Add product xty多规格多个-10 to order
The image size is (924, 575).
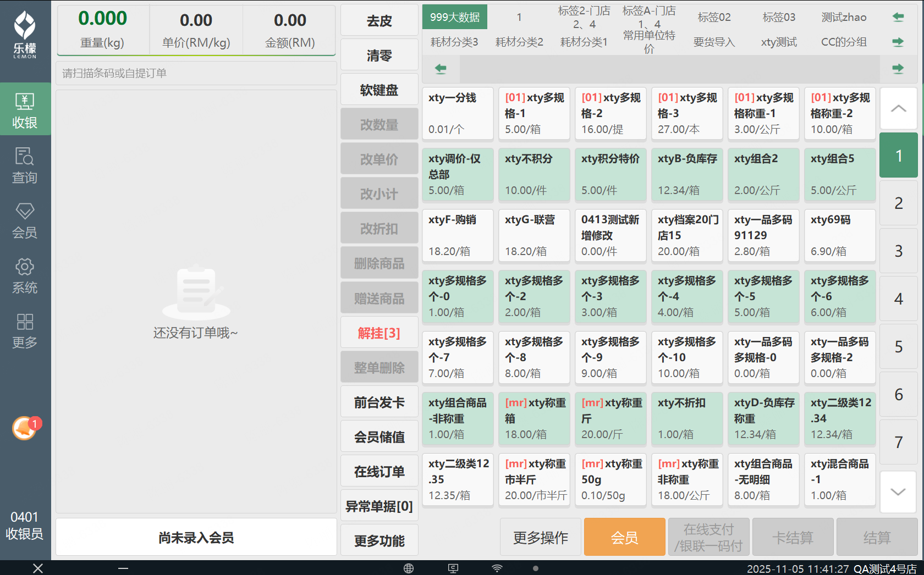[x=687, y=357]
